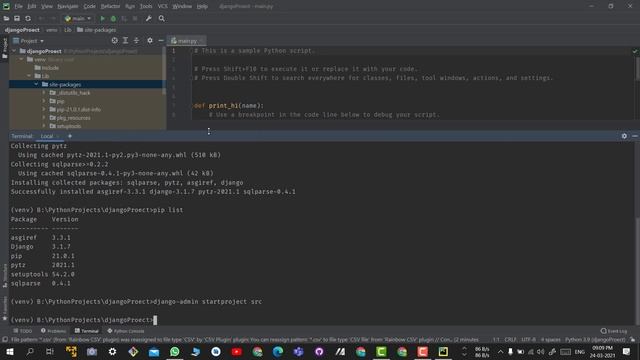This screenshot has width=640, height=360.
Task: Open the VCS menu
Action: pos(162,6)
